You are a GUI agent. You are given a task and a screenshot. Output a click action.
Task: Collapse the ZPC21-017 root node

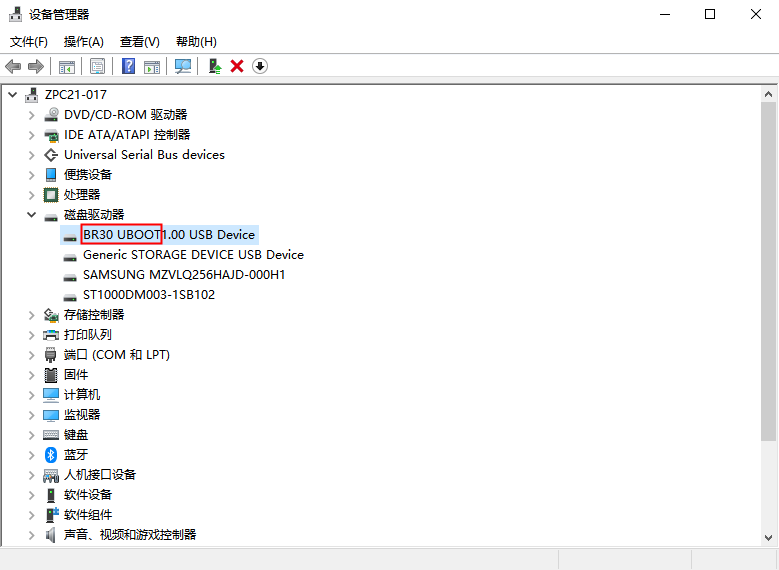click(12, 95)
